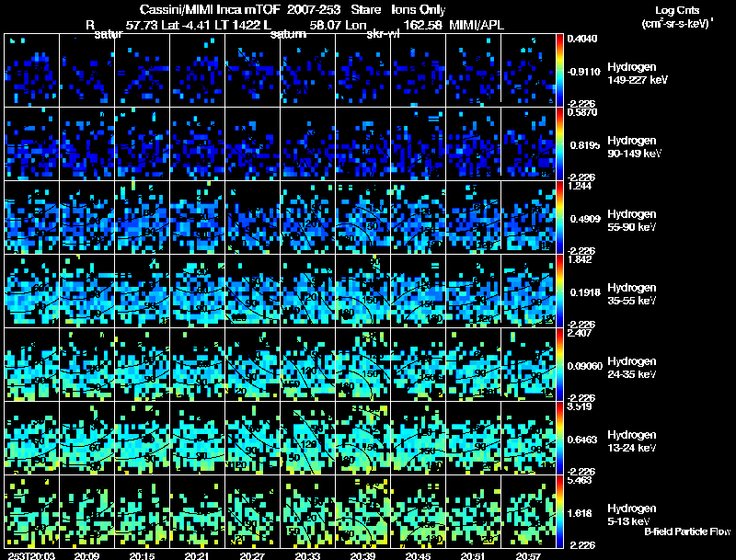Click the 20:27 time label
This screenshot has width=736, height=560.
tap(252, 555)
